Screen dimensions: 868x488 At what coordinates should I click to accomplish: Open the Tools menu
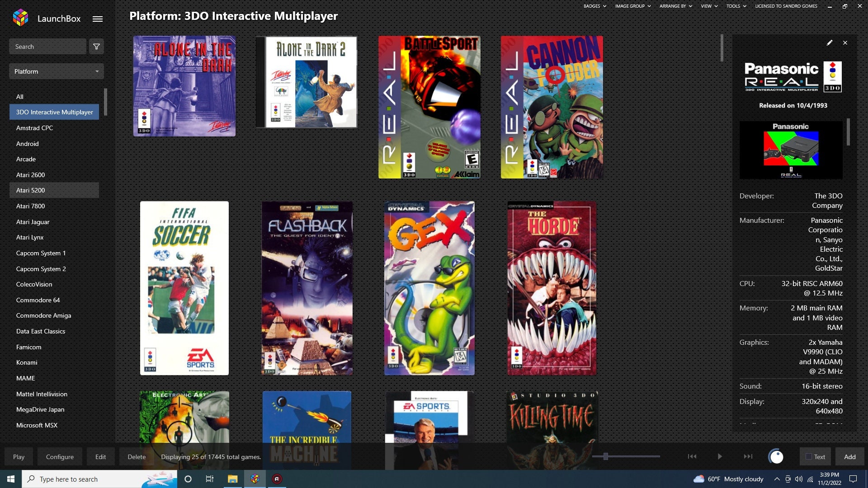pyautogui.click(x=736, y=6)
